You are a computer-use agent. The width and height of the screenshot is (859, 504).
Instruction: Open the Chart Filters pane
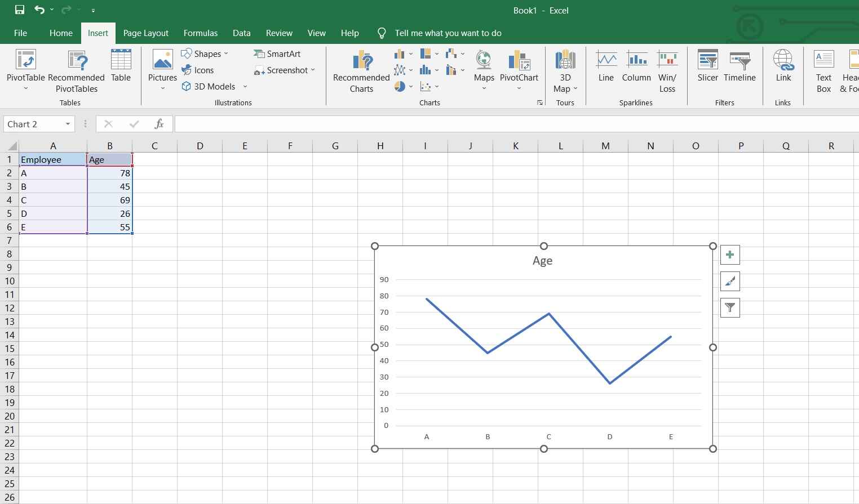[730, 307]
